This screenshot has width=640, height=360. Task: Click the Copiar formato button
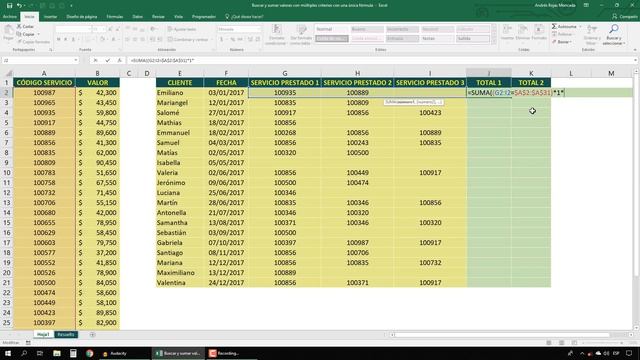coord(33,42)
